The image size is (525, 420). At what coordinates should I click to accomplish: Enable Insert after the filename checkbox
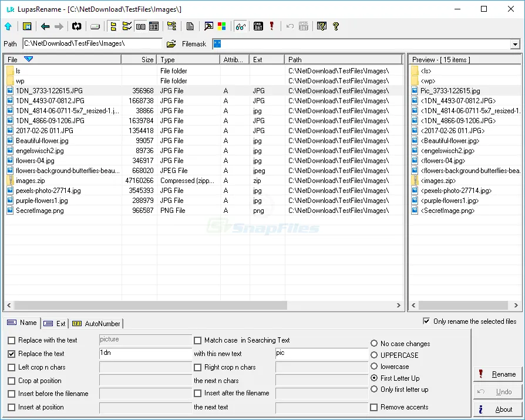197,394
